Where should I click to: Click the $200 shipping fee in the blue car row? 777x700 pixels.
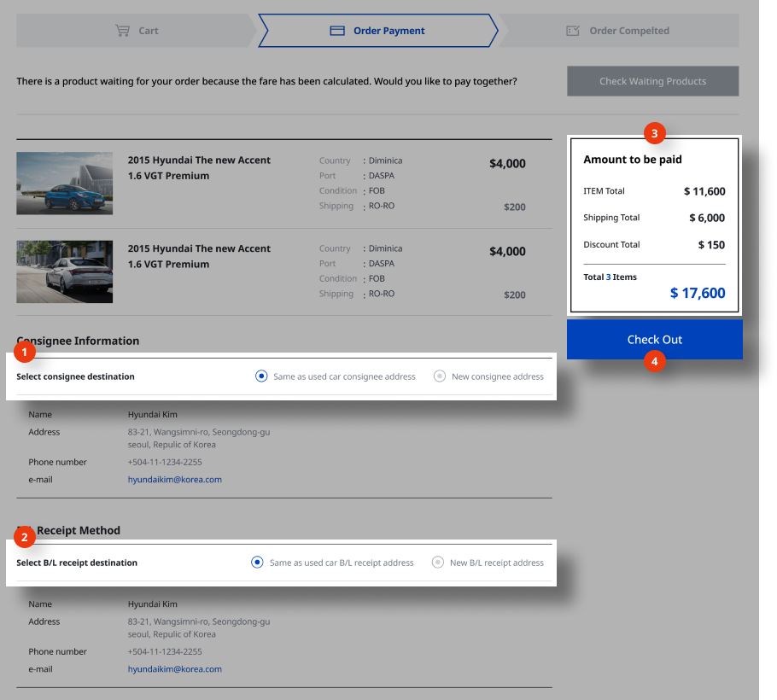point(515,207)
